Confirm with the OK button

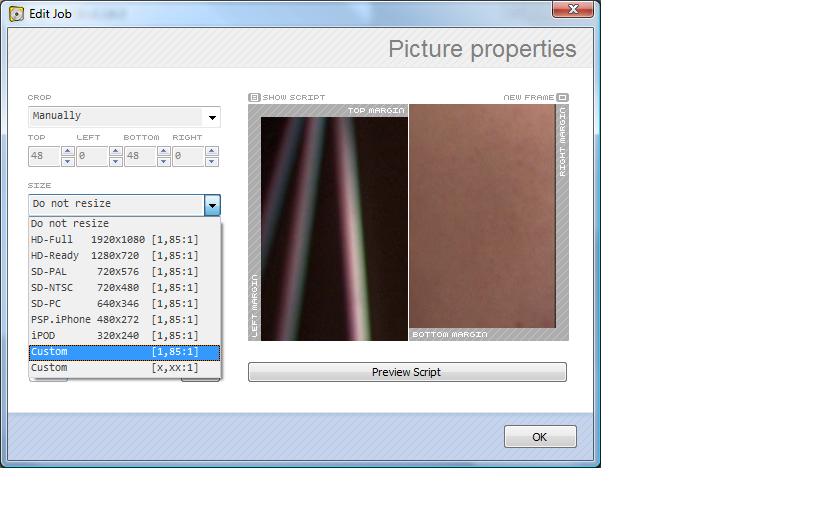click(540, 437)
